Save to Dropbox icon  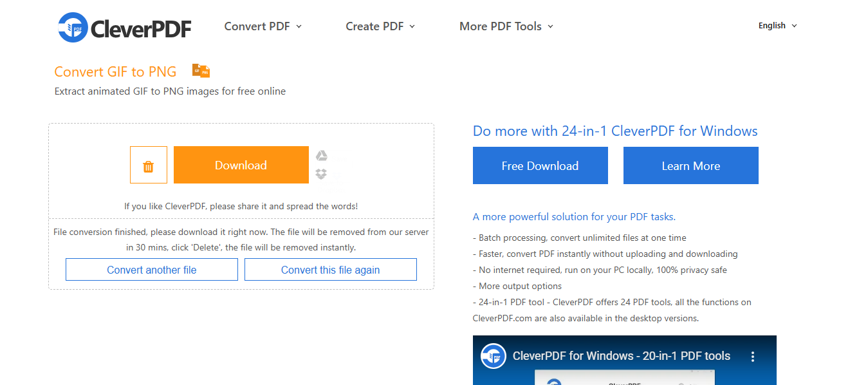pyautogui.click(x=321, y=174)
